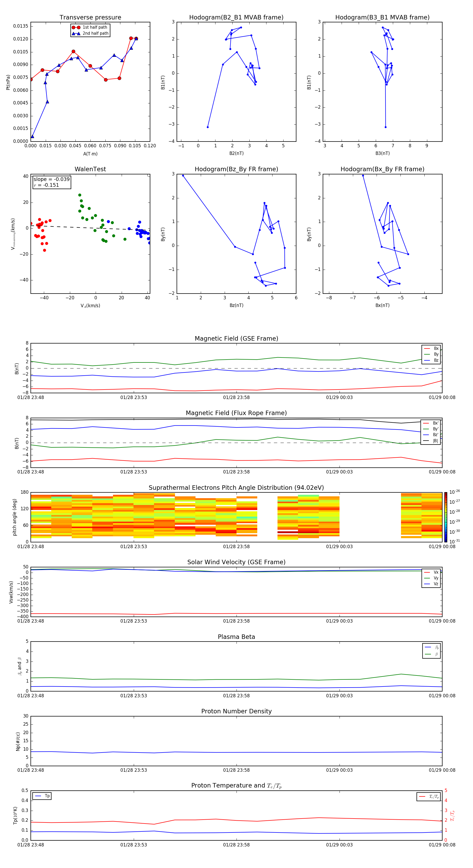Screen dimensions: 473x868
Task: Click the 'Plasma Beta' panel title
Action: click(x=236, y=637)
